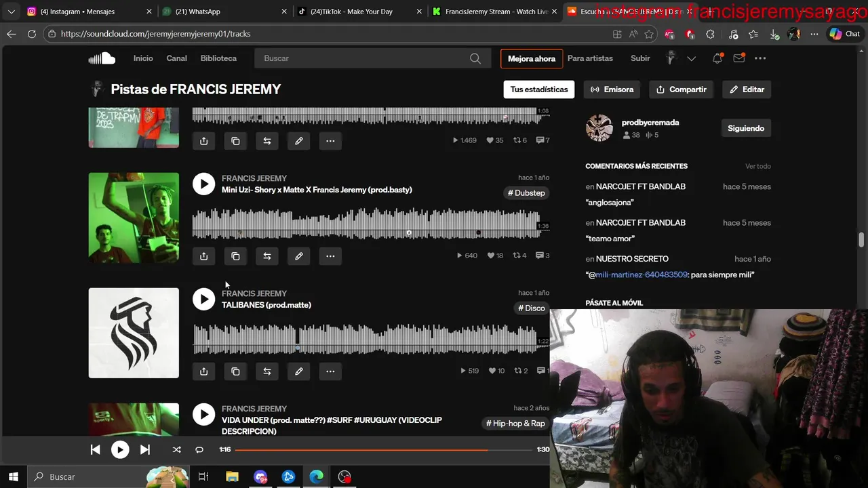The image size is (868, 488).
Task: Toggle repost on TALIBANES track
Action: coord(267,371)
